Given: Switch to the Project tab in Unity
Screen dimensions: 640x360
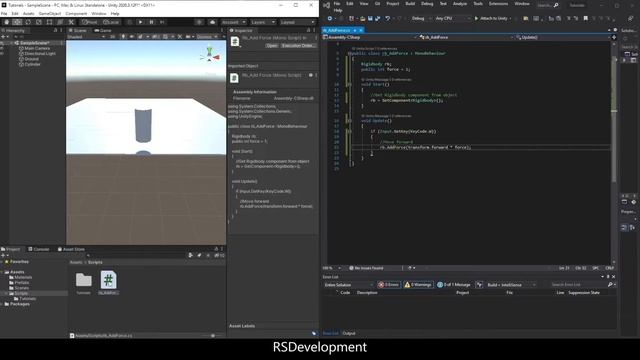Looking at the screenshot, I should [11, 249].
